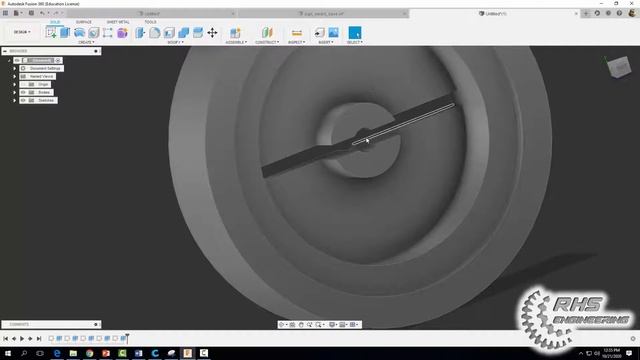Image resolution: width=640 pixels, height=360 pixels.
Task: Jump to timeline beginning
Action: (5, 338)
